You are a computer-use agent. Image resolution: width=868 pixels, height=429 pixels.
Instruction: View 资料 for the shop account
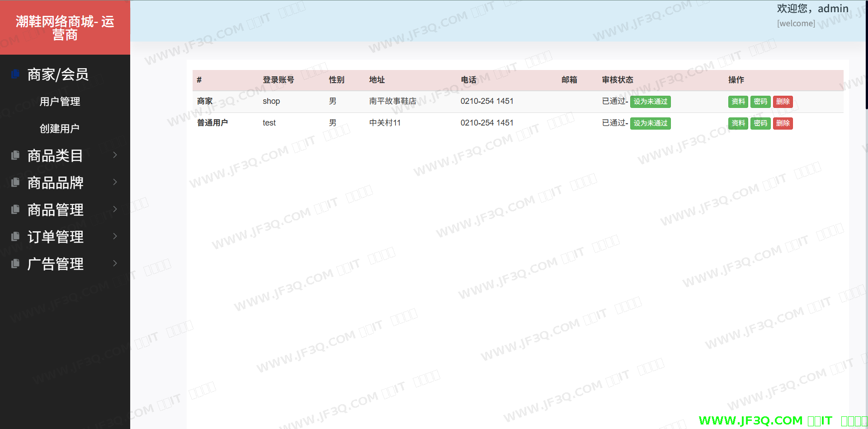738,102
